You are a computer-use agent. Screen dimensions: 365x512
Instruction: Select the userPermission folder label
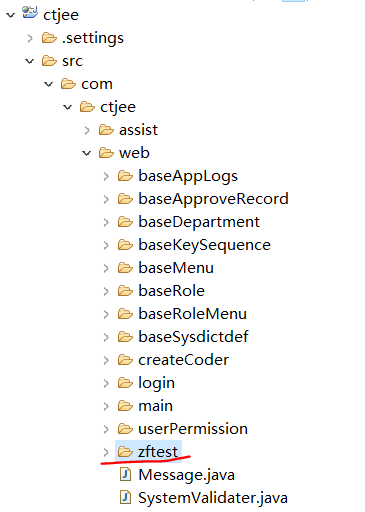(193, 429)
